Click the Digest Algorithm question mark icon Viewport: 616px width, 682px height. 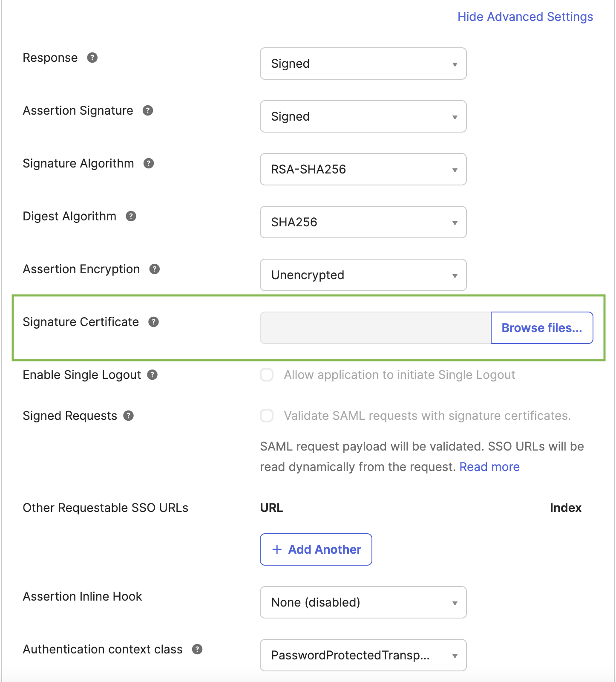pos(132,216)
